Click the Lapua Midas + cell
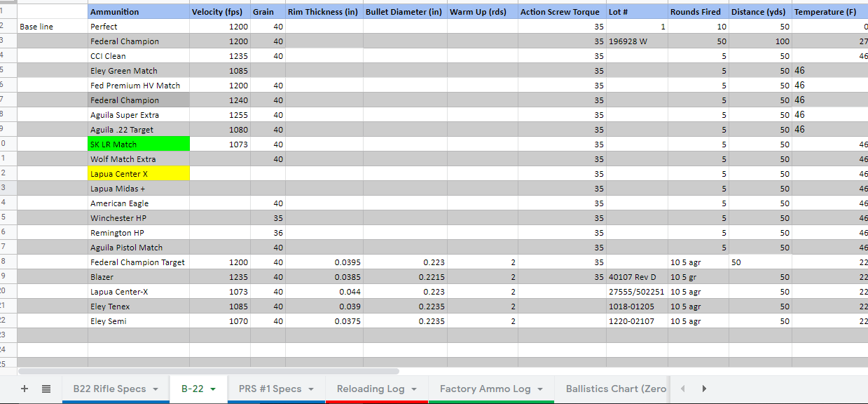Screen dimensions: 868x404 point(139,189)
